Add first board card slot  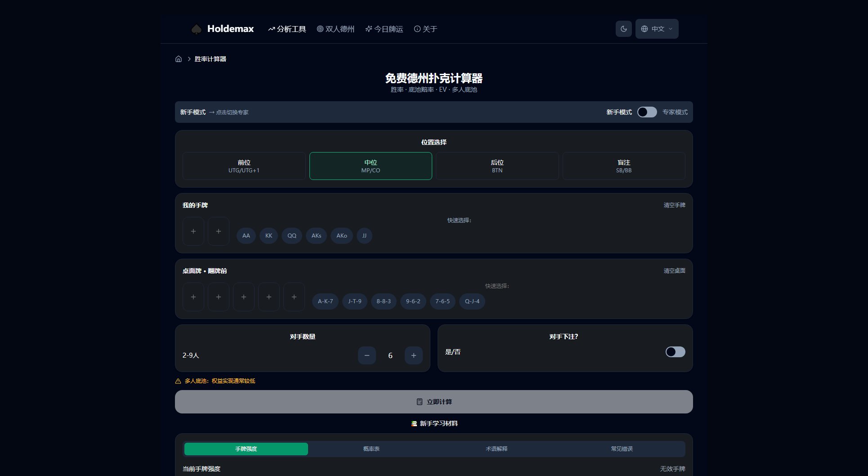point(193,297)
